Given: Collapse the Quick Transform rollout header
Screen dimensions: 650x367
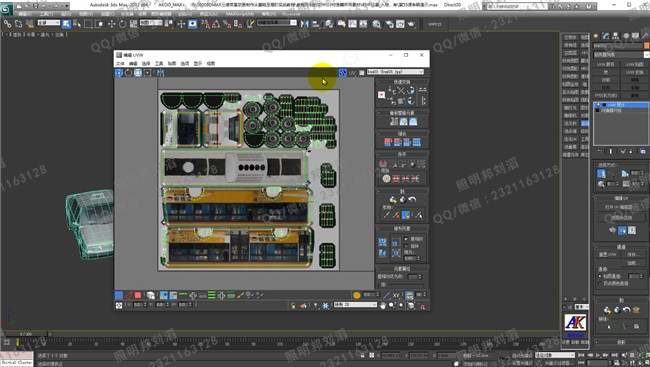Looking at the screenshot, I should [402, 82].
